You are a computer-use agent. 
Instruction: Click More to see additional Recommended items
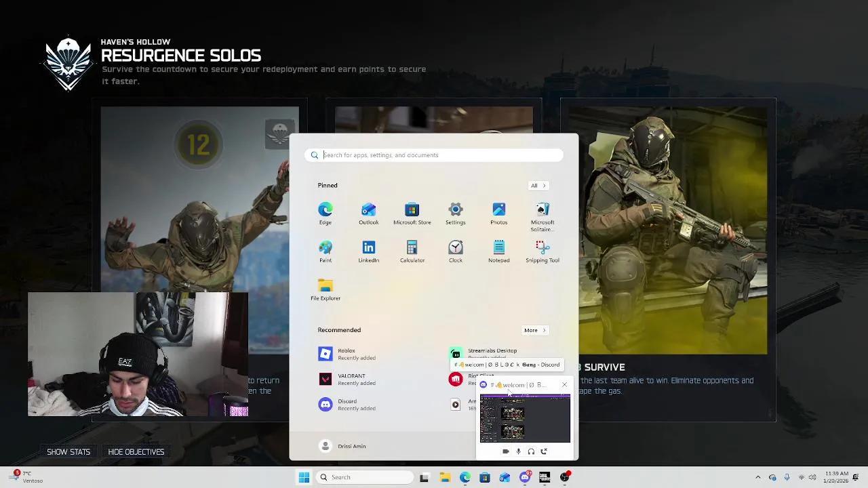tap(534, 330)
